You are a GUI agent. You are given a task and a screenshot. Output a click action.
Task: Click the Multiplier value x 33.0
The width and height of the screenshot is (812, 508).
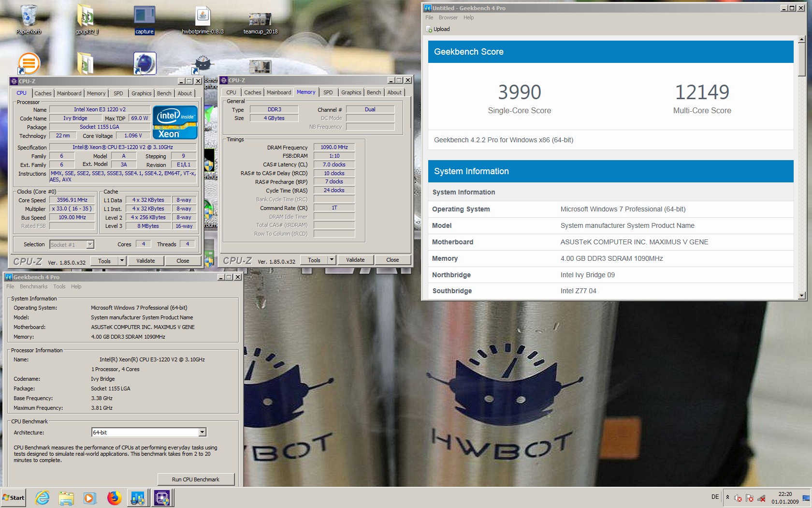72,209
